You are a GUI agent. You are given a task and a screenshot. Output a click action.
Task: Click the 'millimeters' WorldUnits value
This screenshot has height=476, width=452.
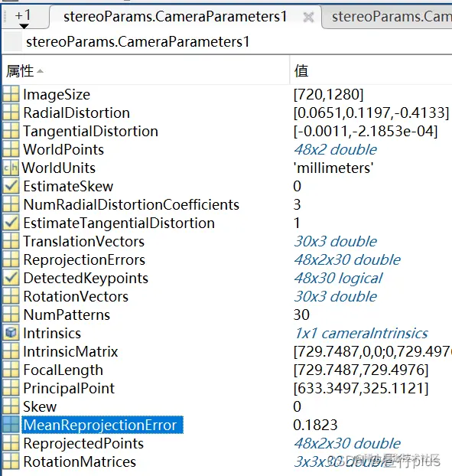333,168
